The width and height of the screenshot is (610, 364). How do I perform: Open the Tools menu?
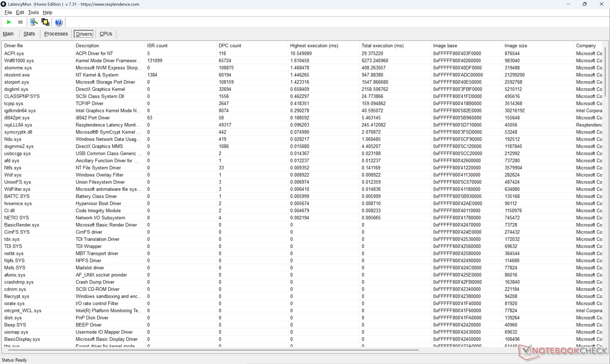[x=33, y=12]
